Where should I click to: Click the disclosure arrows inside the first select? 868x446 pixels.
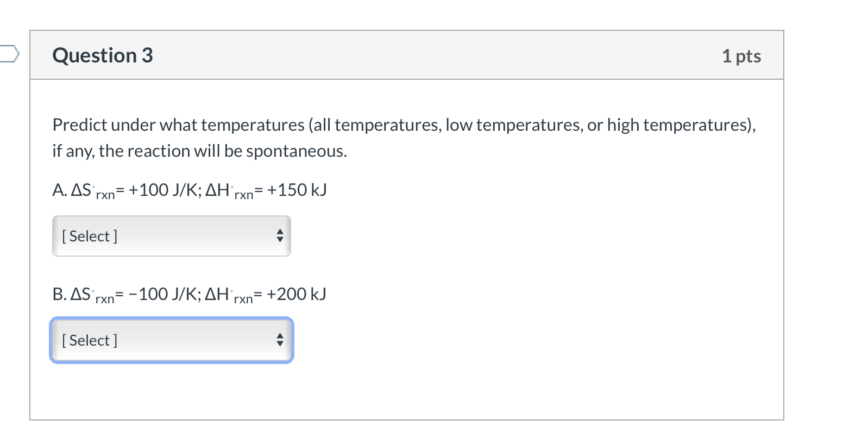tap(280, 235)
